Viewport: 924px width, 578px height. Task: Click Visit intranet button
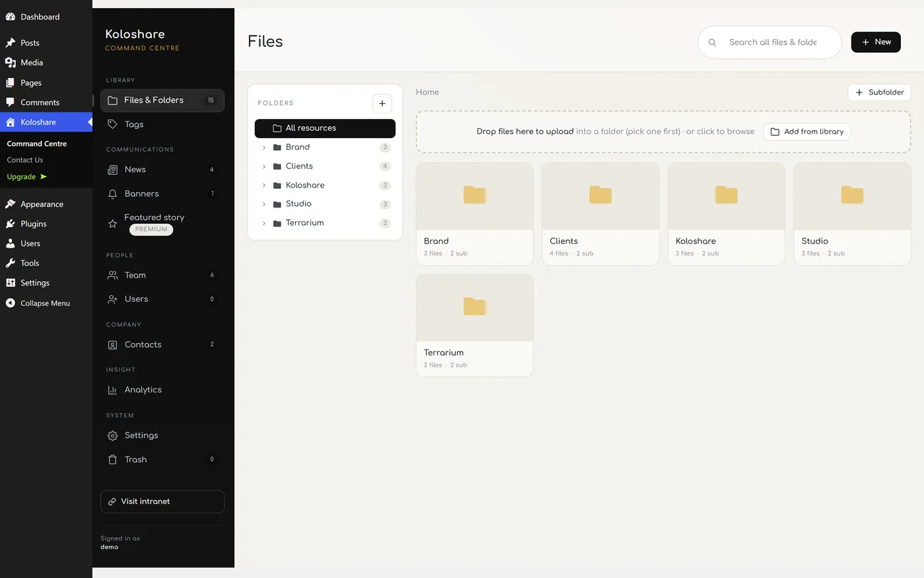pos(162,501)
